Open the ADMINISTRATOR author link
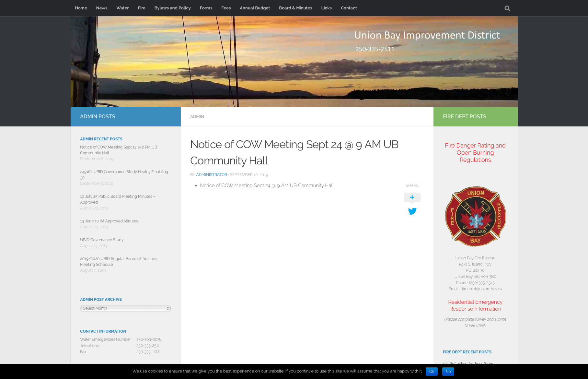This screenshot has width=588, height=379. 212,175
